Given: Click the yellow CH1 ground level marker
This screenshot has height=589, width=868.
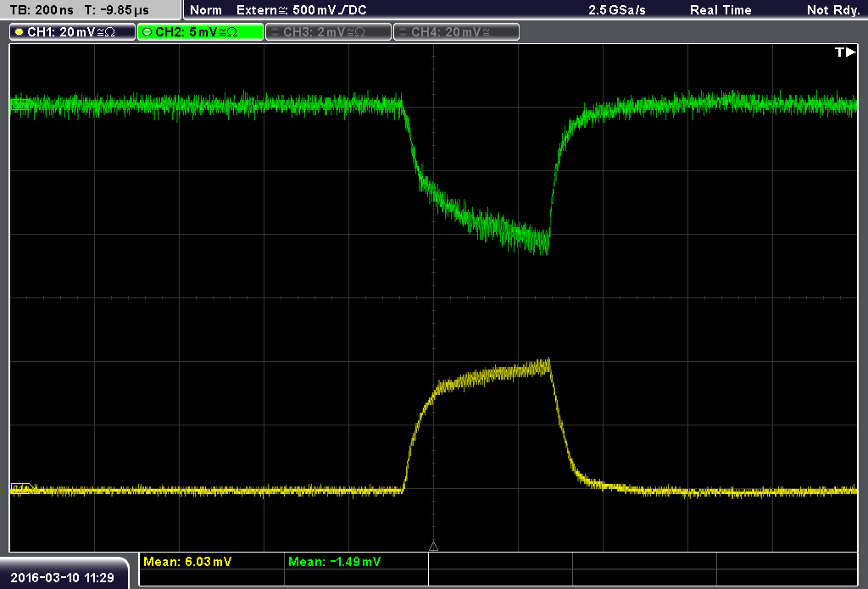Looking at the screenshot, I should pos(22,488).
